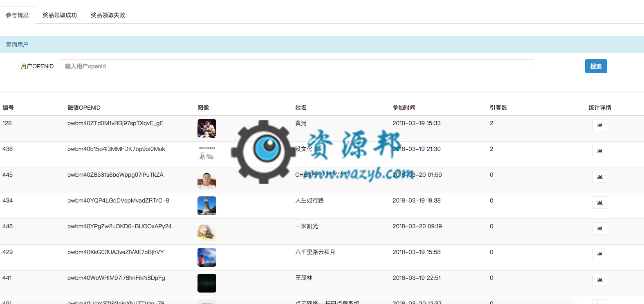
Task: Click avatar thumbnail of user 445
Action: coord(207,180)
